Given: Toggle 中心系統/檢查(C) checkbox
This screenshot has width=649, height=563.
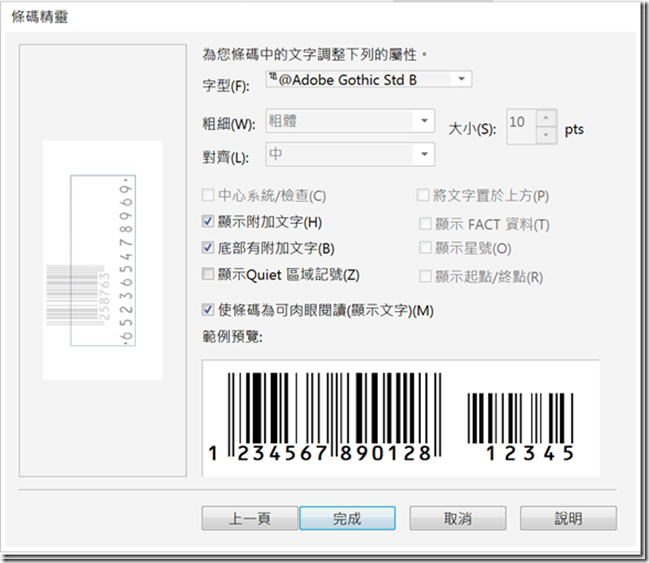Looking at the screenshot, I should (208, 195).
